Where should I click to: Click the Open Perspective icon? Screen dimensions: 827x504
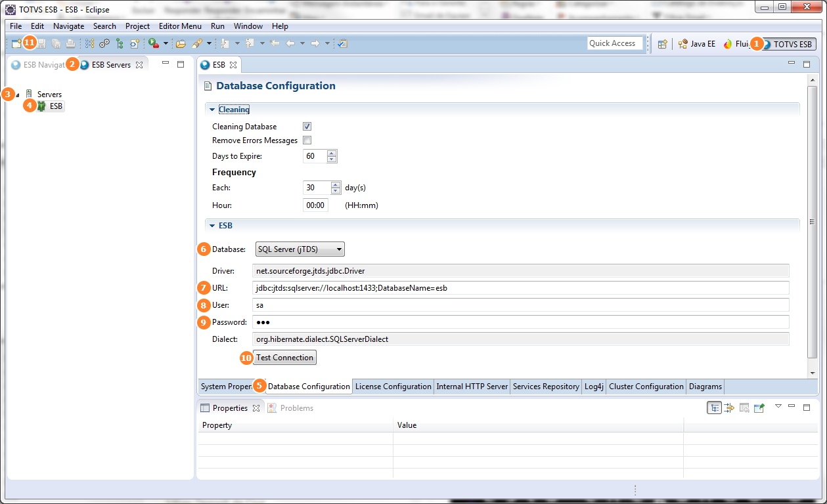click(662, 44)
